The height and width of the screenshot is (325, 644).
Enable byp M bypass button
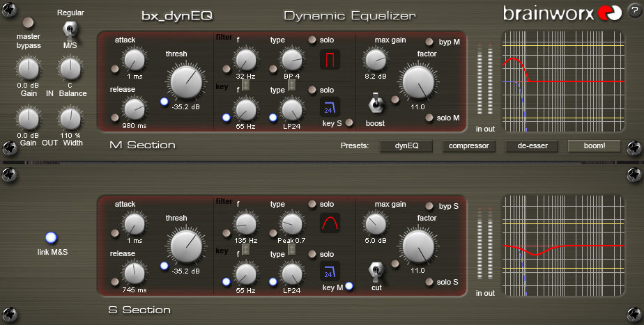[x=429, y=42]
